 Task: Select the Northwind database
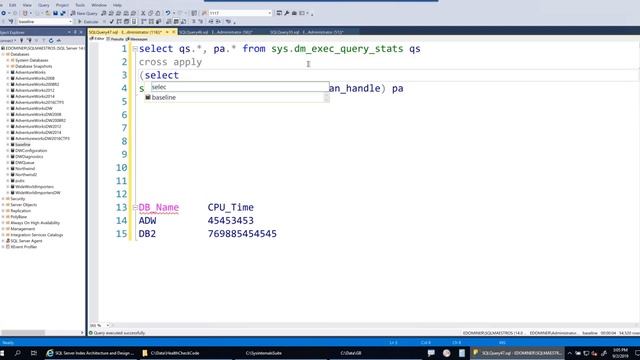tap(25, 169)
